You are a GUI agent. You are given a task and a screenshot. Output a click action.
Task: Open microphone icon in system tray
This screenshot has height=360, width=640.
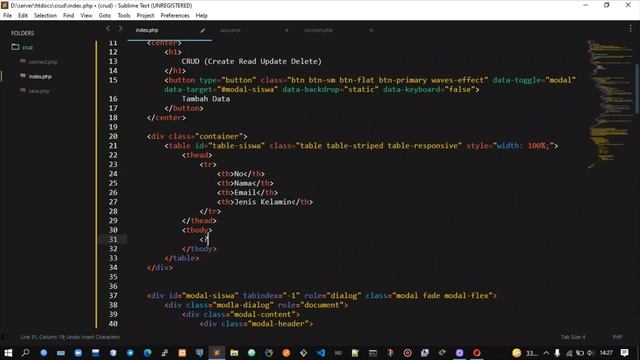pyautogui.click(x=557, y=353)
